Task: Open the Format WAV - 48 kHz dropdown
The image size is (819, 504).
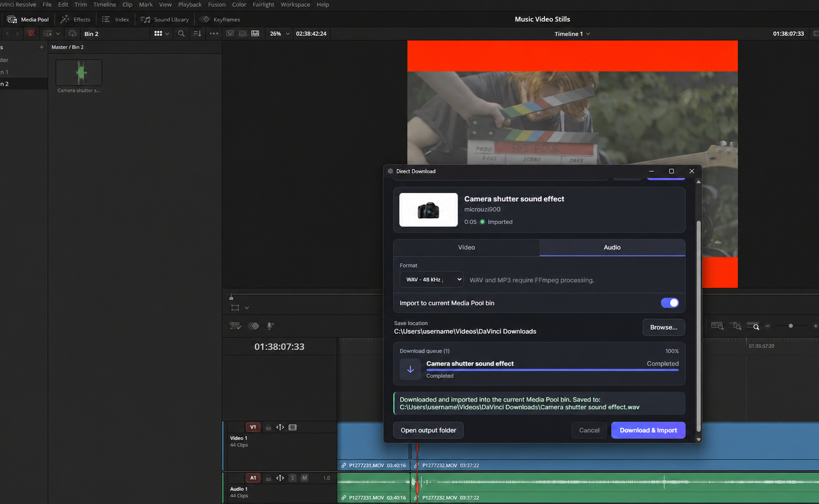Action: [x=432, y=280]
